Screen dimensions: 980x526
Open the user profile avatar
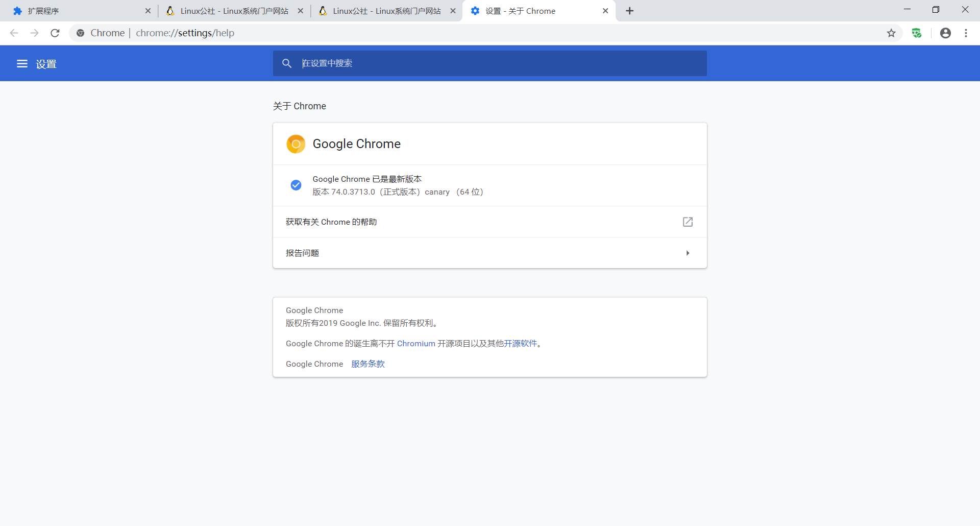945,33
